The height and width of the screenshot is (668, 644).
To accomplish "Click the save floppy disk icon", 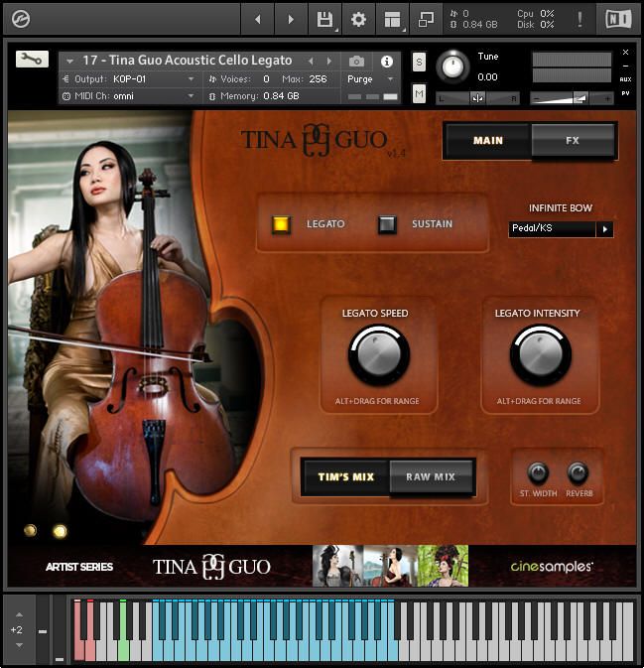I will tap(324, 19).
